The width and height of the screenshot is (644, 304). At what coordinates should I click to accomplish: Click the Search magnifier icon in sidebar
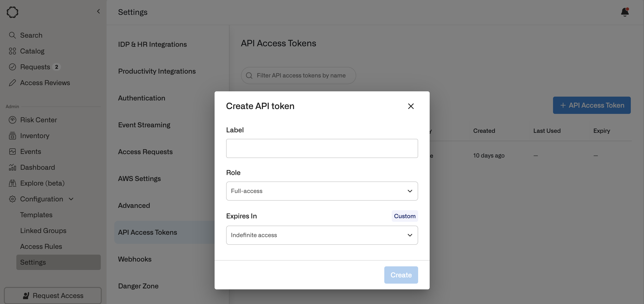coord(12,35)
